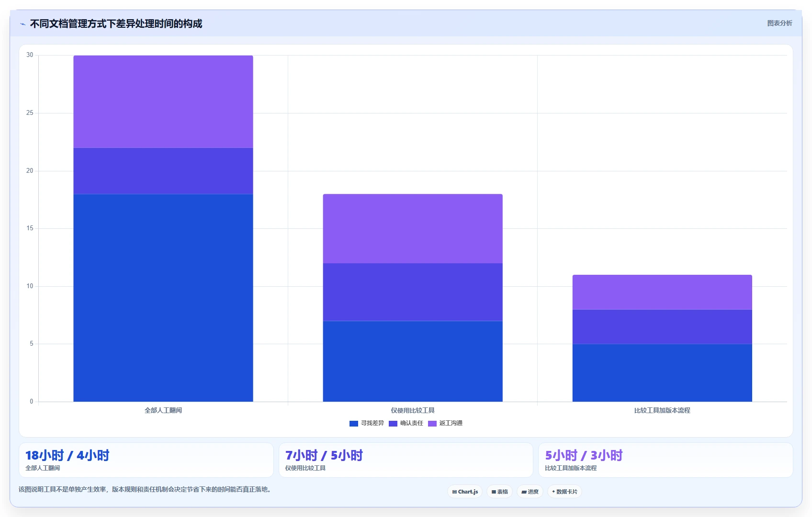Click the 确认责任 segment of the 全部人工翻阅 bar
Viewport: 812px width, 517px height.
click(x=163, y=171)
